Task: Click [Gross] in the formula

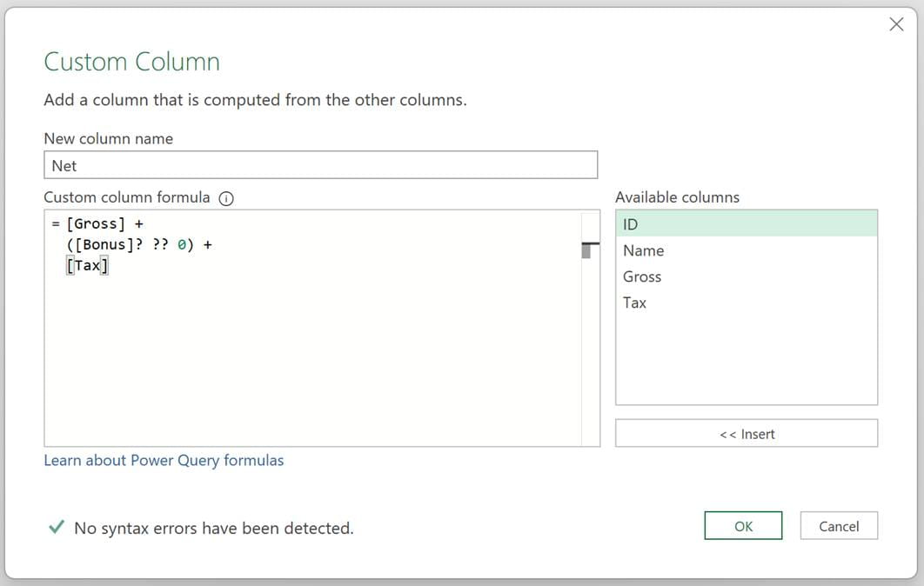Action: pyautogui.click(x=96, y=223)
